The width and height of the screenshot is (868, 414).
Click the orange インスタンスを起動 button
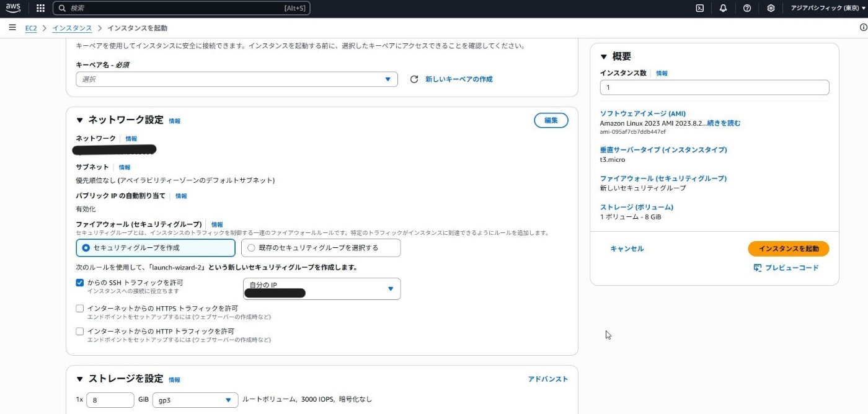(x=789, y=249)
